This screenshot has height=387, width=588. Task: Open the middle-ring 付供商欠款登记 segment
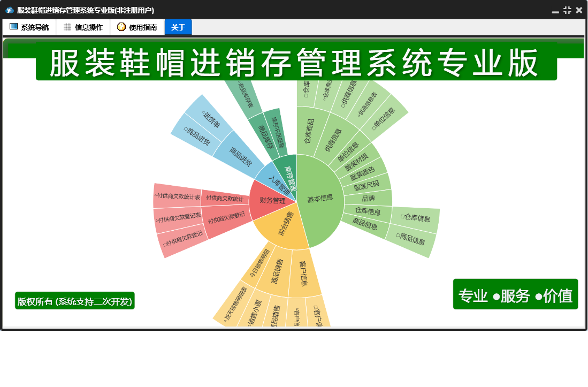(x=226, y=218)
